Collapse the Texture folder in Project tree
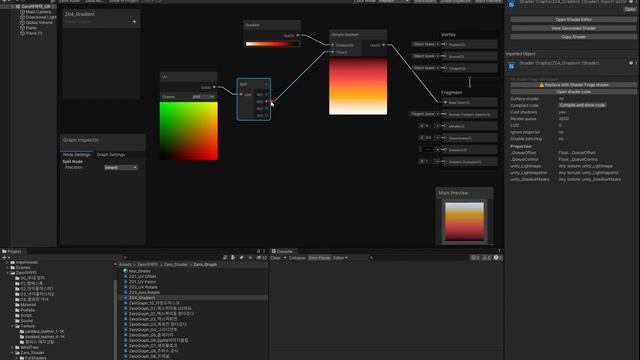 point(12,326)
